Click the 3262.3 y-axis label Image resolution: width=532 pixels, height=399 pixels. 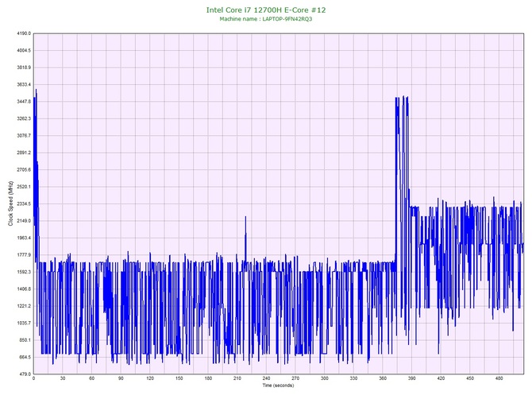pyautogui.click(x=24, y=118)
